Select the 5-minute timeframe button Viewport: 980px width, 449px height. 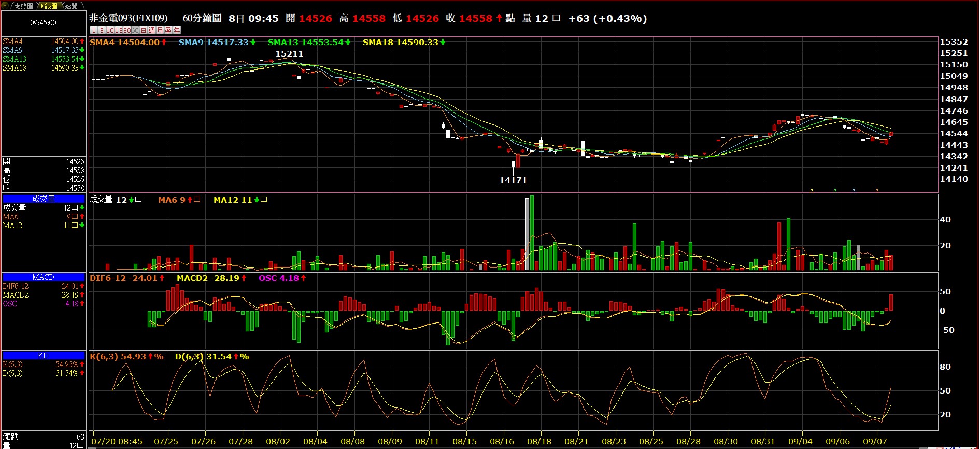point(102,30)
